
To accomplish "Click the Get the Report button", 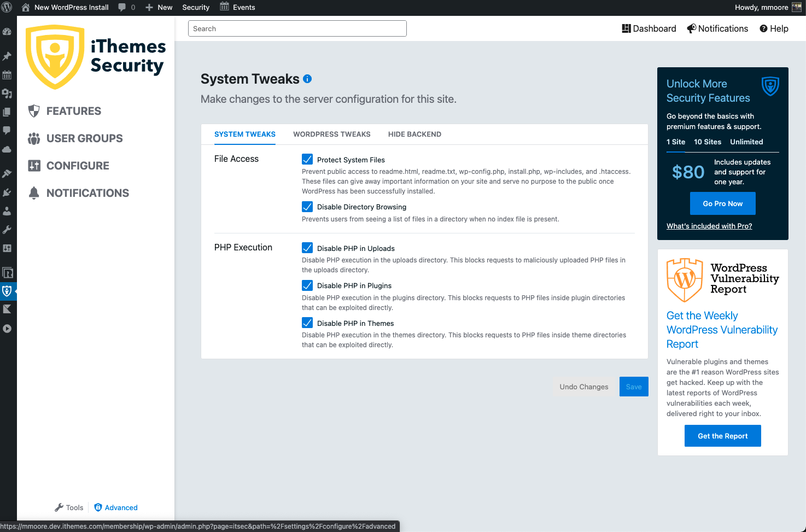I will click(723, 436).
